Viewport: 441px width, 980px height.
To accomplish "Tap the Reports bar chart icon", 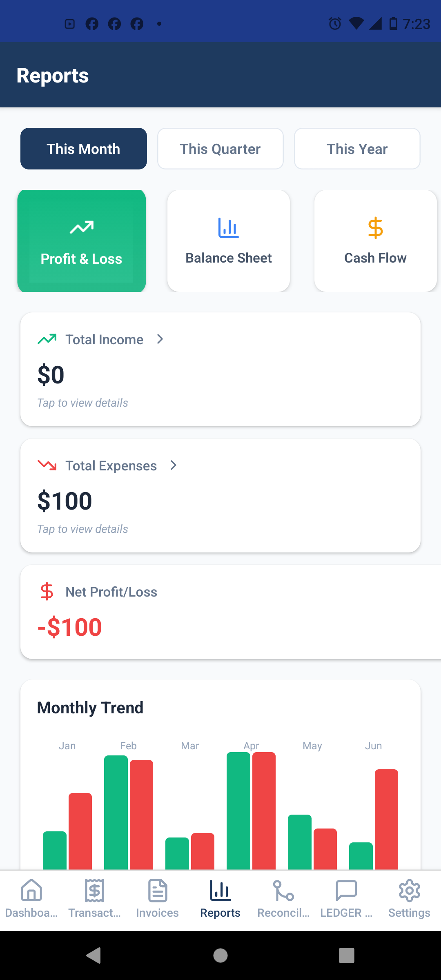I will [x=220, y=891].
